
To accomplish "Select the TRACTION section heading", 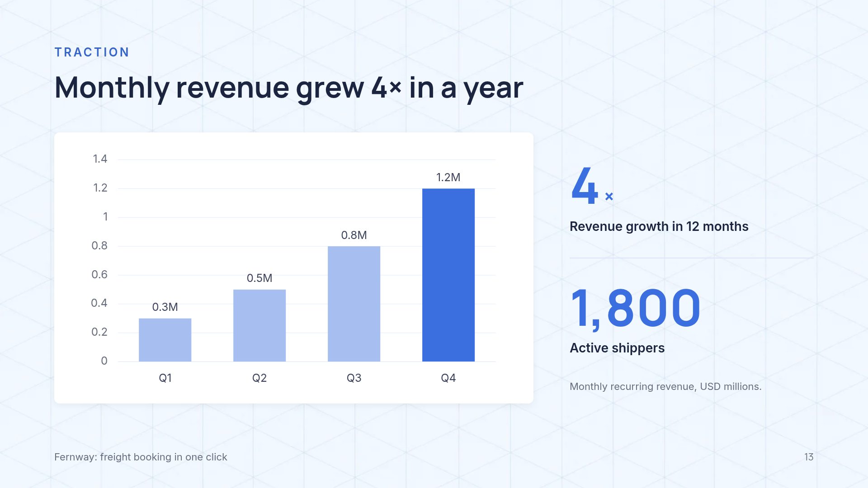I will pos(92,52).
